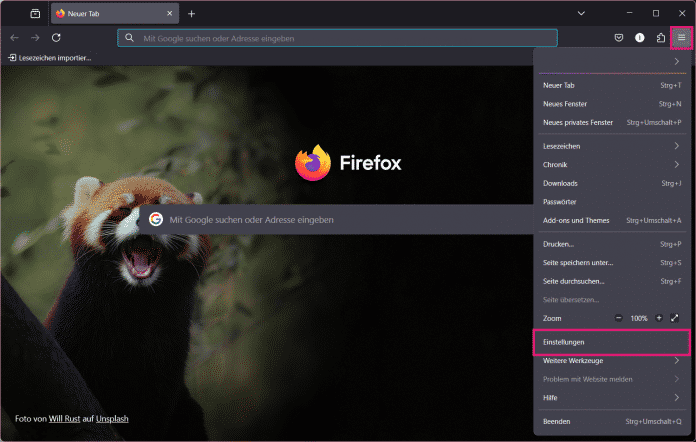Expand the Chronik submenu
Viewport: 696px width, 442px height.
(x=612, y=164)
